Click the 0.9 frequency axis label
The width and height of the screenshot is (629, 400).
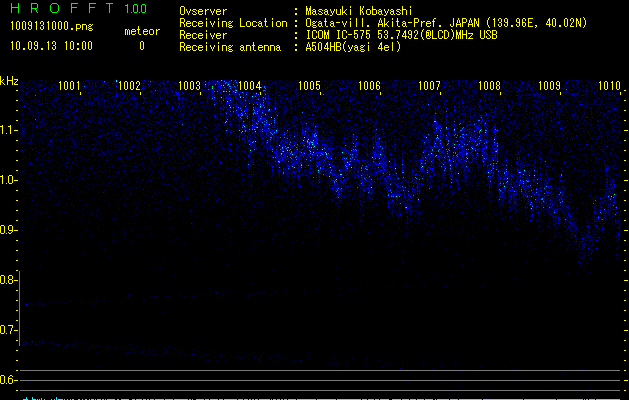tap(7, 230)
